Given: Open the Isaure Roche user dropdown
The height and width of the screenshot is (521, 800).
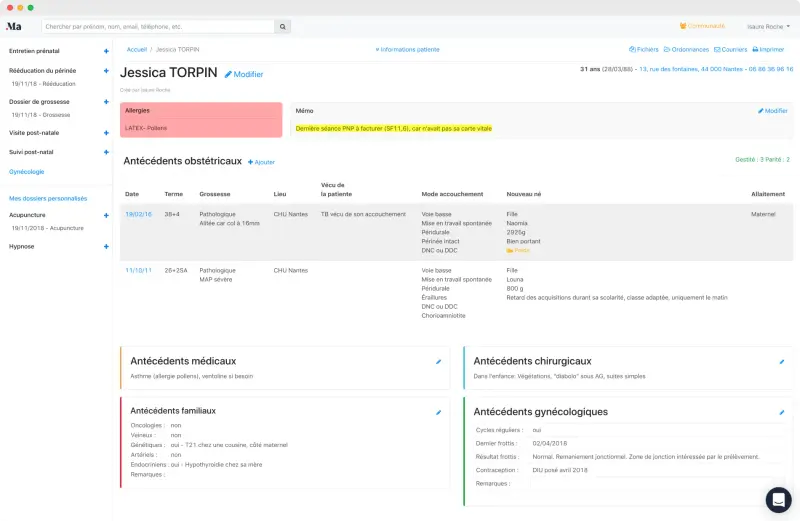Looking at the screenshot, I should tap(768, 27).
